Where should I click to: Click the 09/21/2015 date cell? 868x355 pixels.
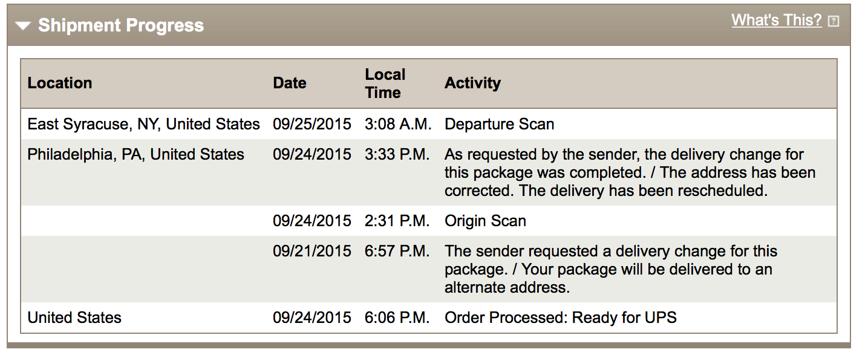tap(312, 252)
